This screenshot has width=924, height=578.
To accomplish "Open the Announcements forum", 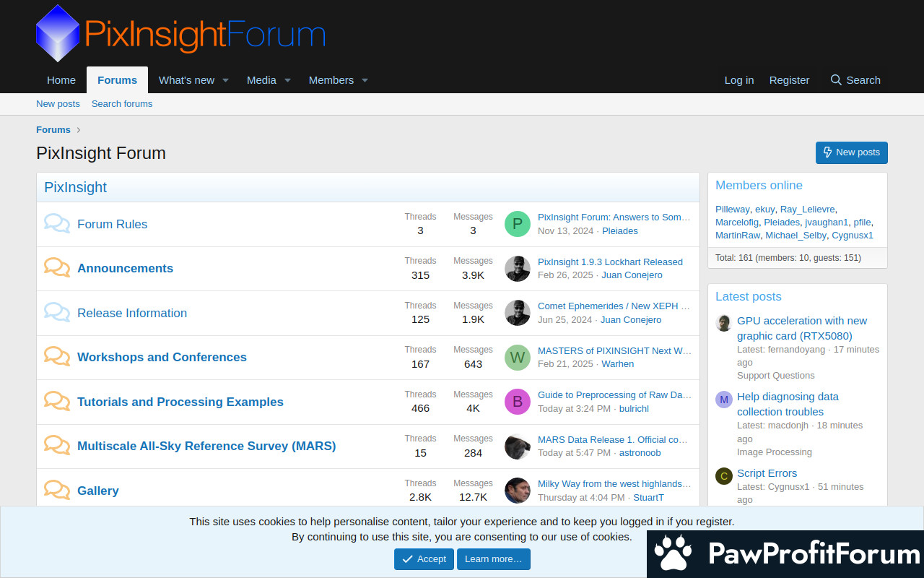I will click(125, 268).
